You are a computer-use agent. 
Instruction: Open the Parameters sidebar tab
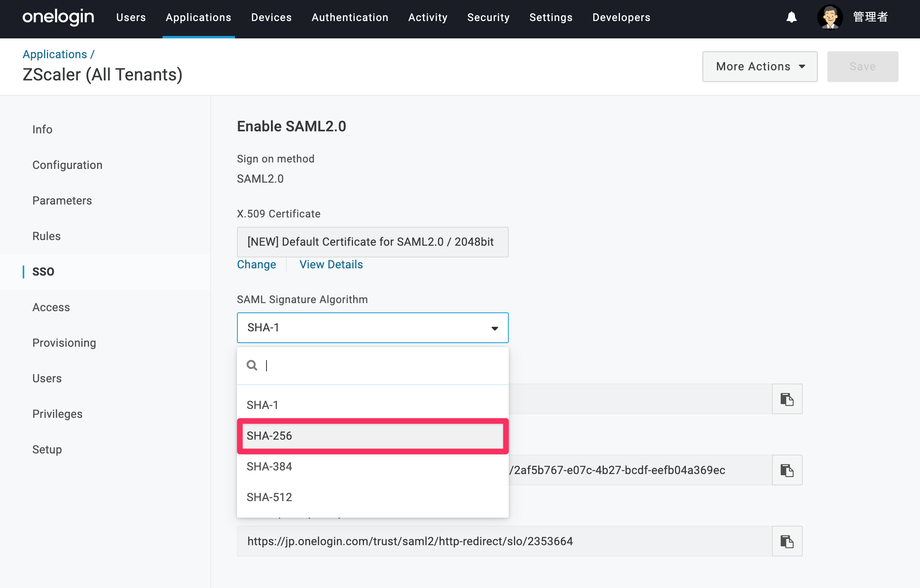coord(62,200)
